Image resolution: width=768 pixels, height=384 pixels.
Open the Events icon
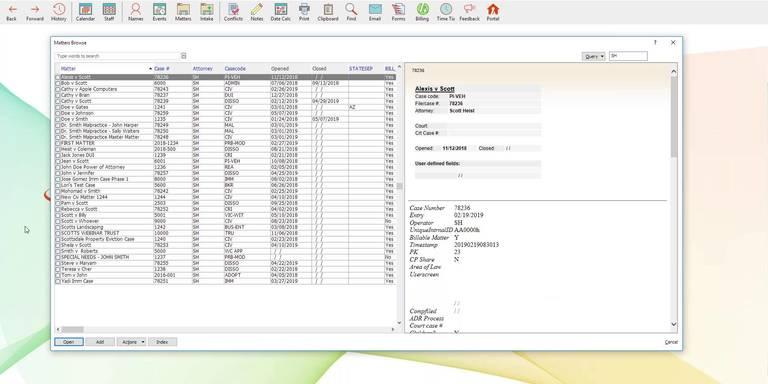click(x=159, y=12)
